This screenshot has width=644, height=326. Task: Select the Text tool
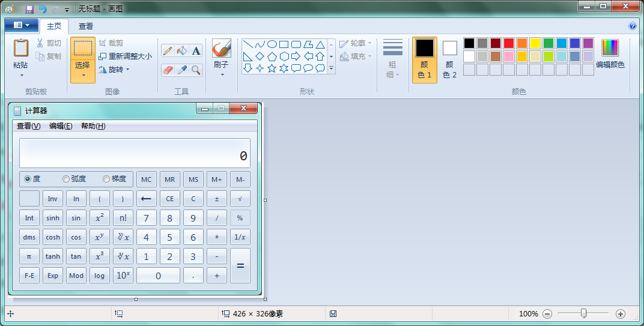click(x=196, y=51)
